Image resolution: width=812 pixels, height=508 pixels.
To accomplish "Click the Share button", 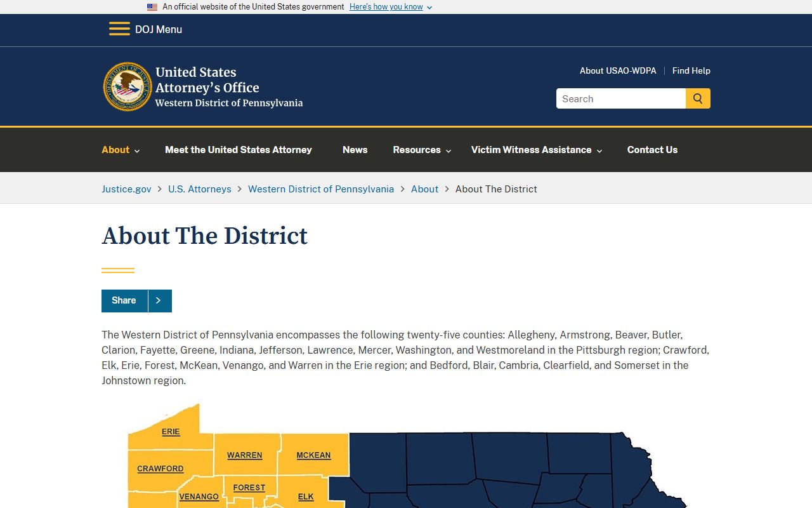I will [x=124, y=300].
